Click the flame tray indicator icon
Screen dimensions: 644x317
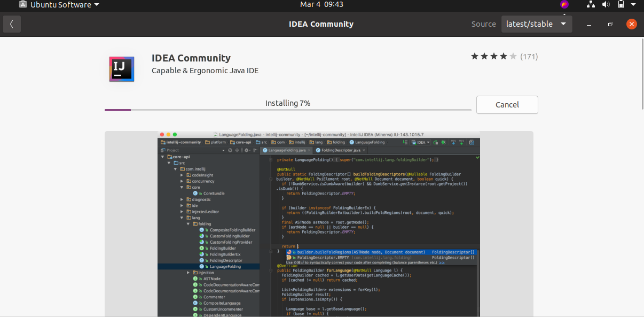tap(564, 4)
